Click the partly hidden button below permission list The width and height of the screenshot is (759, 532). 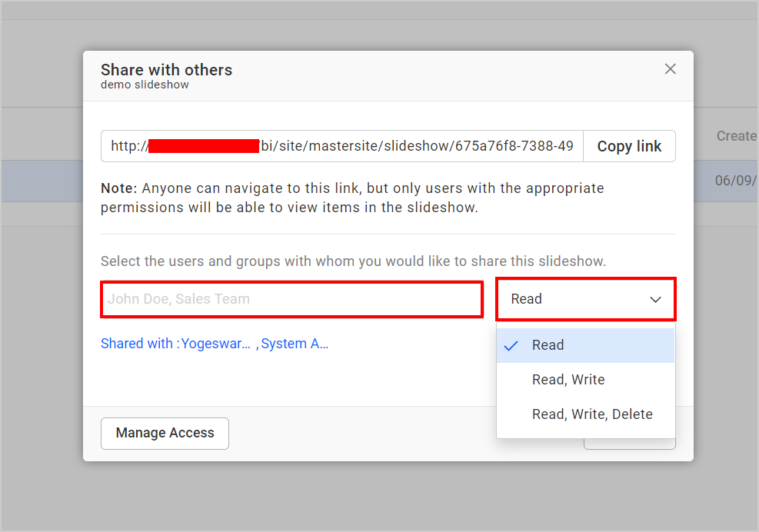pos(629,444)
